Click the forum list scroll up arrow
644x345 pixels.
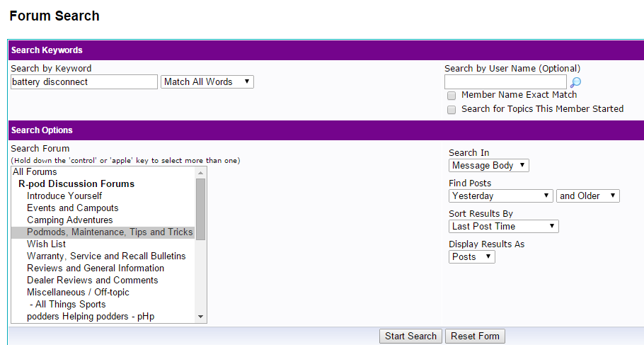coord(200,173)
